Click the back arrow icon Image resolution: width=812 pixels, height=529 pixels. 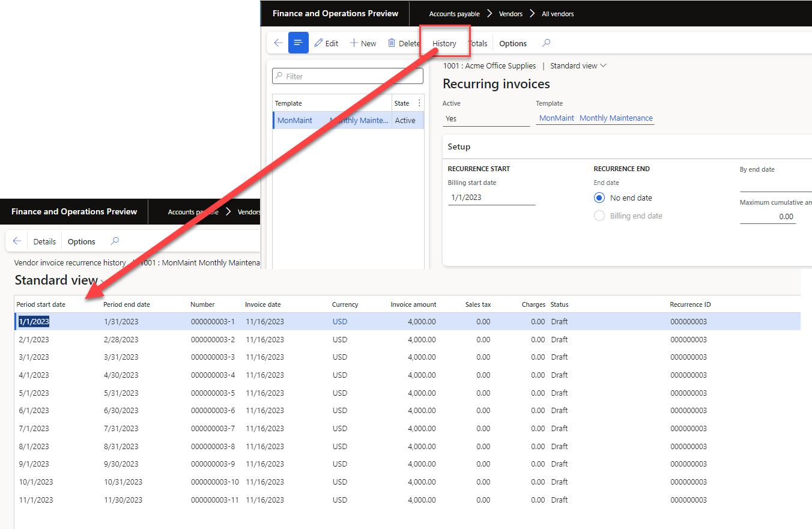point(277,43)
